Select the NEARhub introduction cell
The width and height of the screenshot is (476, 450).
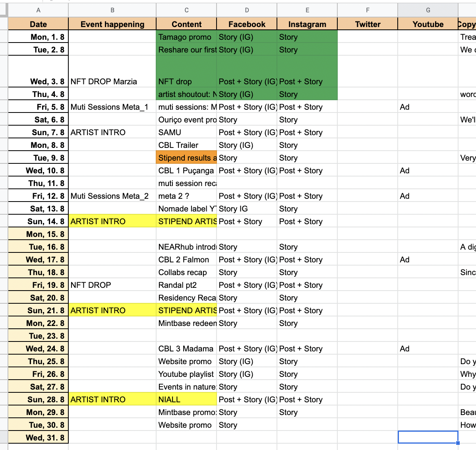pos(186,247)
